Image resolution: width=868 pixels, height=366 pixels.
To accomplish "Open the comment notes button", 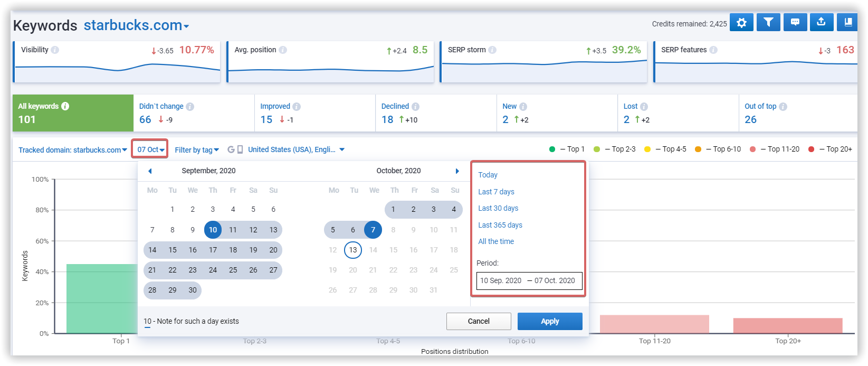I will pyautogui.click(x=795, y=22).
